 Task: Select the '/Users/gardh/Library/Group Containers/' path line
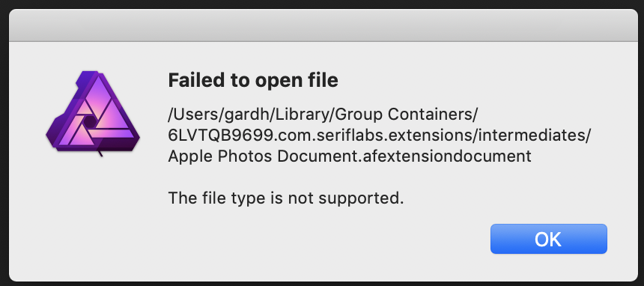coord(323,115)
